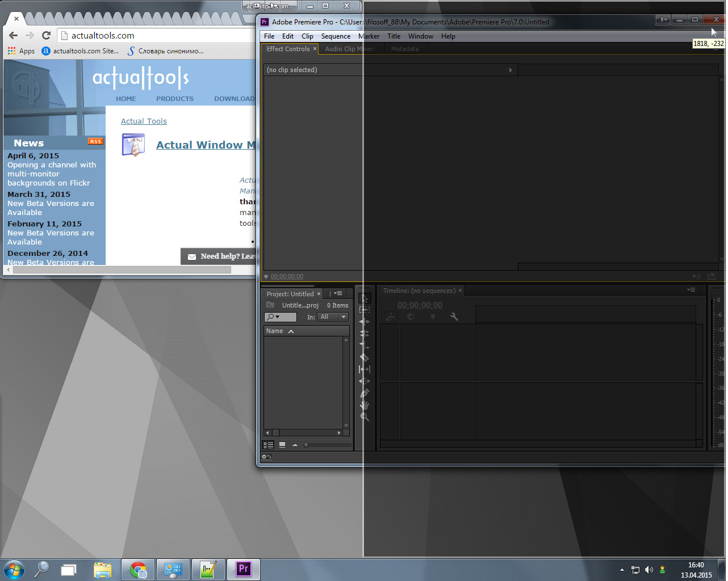Click the PRODUCTS navigation link
The width and height of the screenshot is (728, 581).
coord(175,99)
